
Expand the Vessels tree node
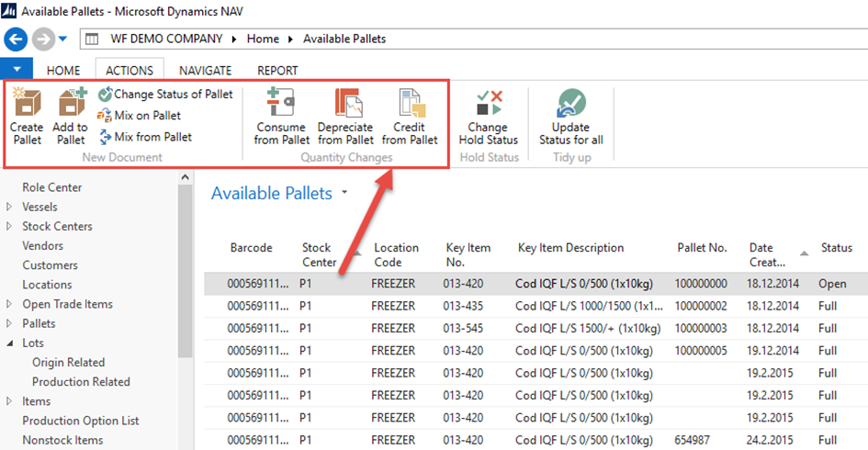(10, 208)
